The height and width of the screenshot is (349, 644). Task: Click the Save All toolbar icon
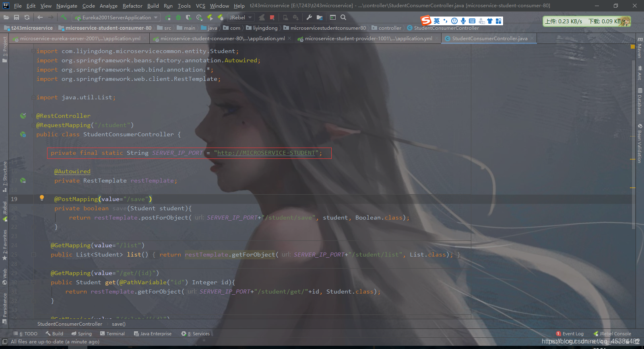point(17,17)
